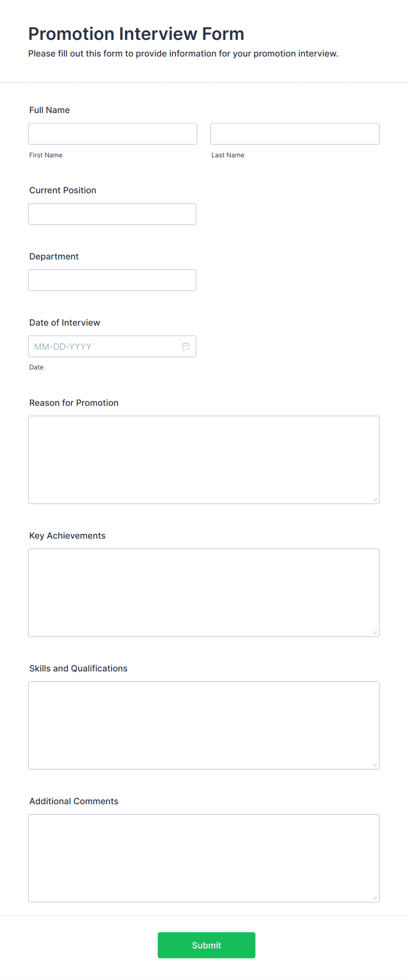408x980 pixels.
Task: Click the First Name sublabel text
Action: [x=46, y=155]
